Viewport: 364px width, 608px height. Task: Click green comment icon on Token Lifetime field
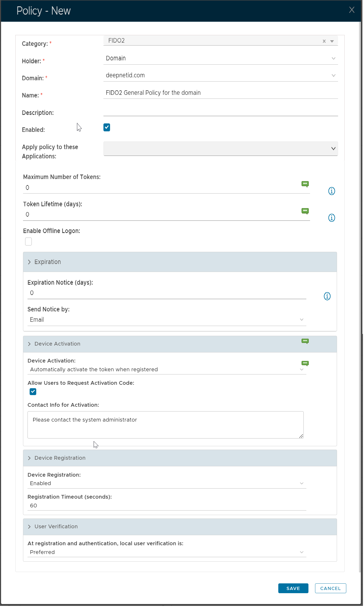(305, 211)
